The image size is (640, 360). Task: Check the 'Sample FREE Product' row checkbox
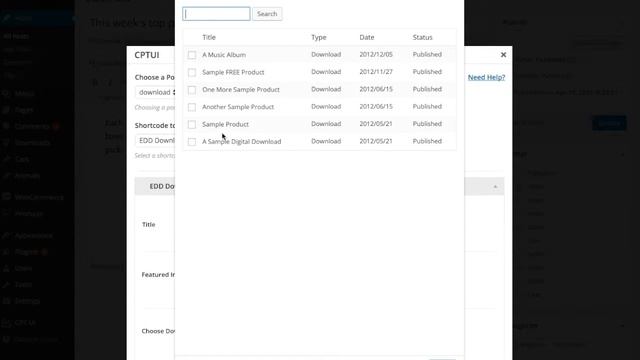(192, 72)
